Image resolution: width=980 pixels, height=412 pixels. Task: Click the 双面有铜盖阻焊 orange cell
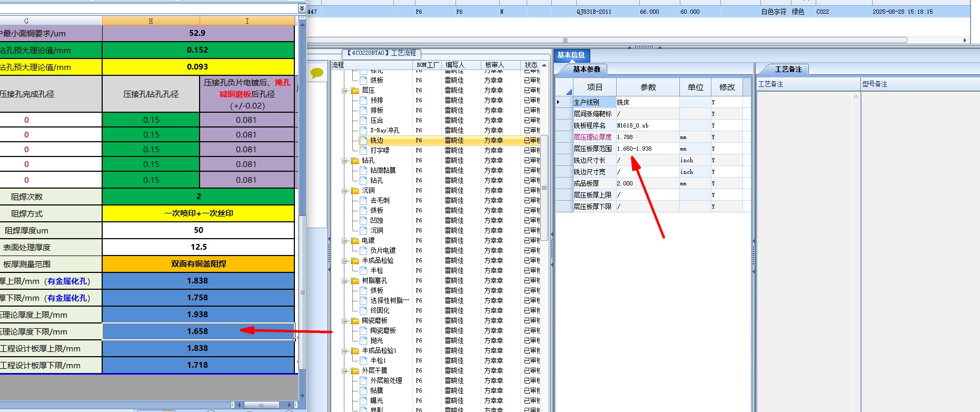pos(198,264)
